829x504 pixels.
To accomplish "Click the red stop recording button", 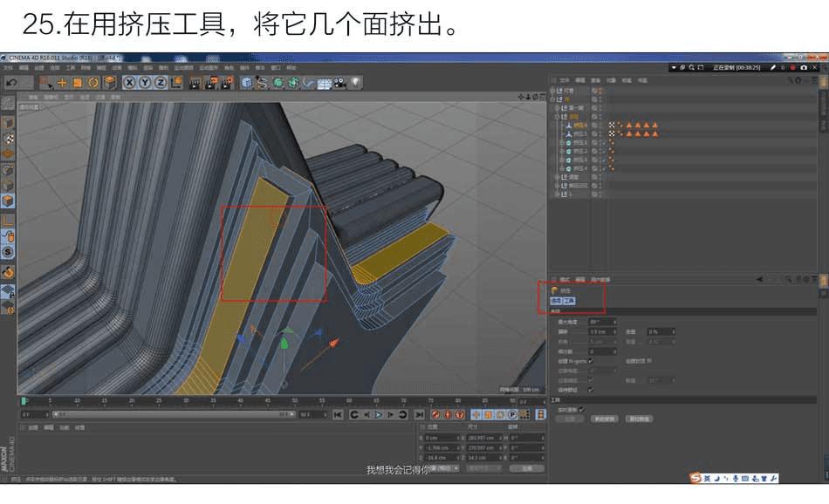I will coord(792,68).
